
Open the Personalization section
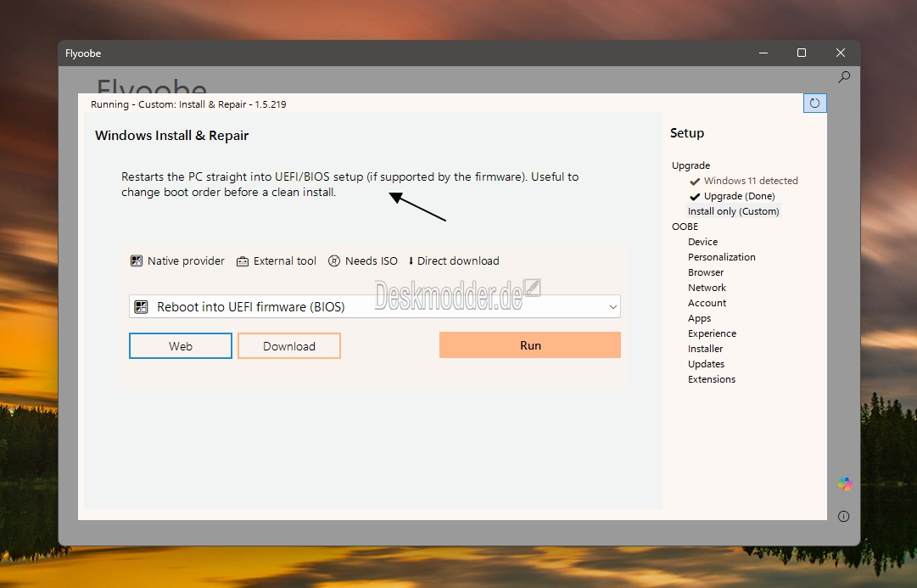tap(722, 257)
